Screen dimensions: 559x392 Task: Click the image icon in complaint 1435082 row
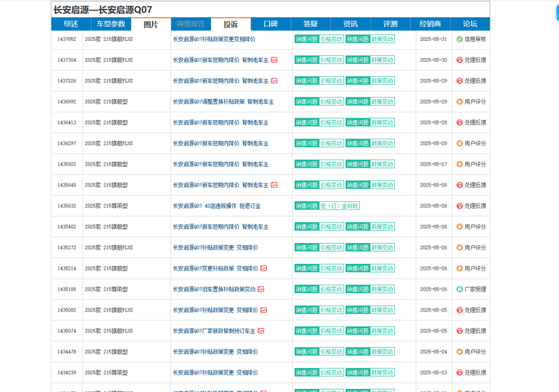263,310
